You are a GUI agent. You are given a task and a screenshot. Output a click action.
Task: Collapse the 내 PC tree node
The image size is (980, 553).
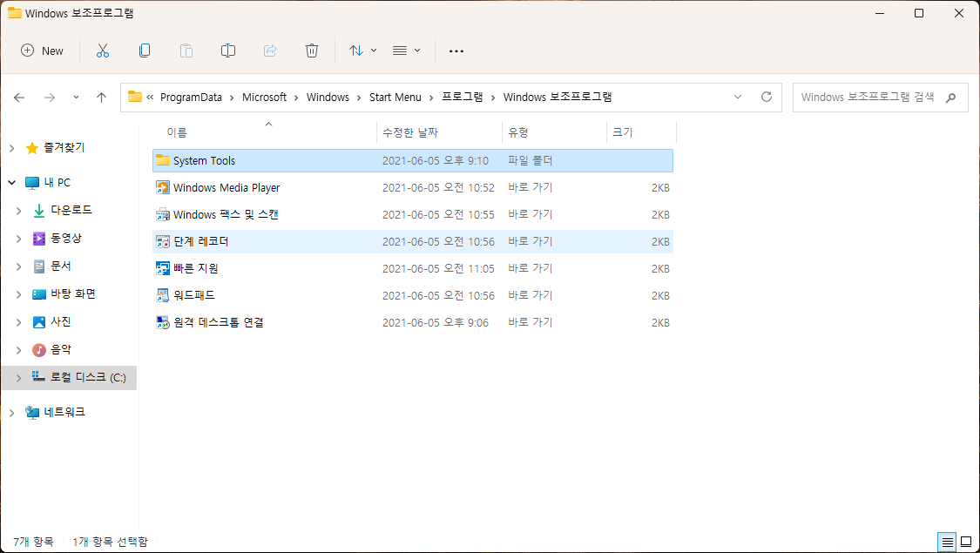coord(12,183)
